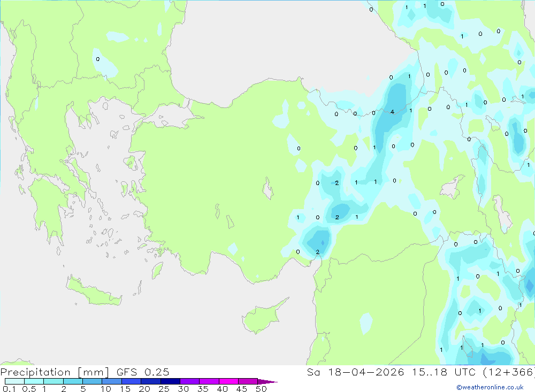Click the 0.1–0.5 mm palest legend swatch

[14, 381]
